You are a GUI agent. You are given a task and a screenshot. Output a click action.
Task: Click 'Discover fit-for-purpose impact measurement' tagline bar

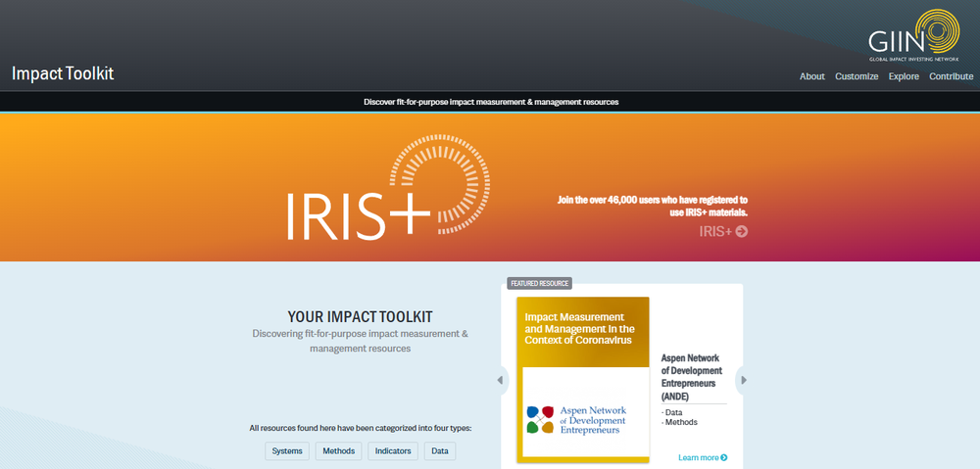[x=490, y=101]
